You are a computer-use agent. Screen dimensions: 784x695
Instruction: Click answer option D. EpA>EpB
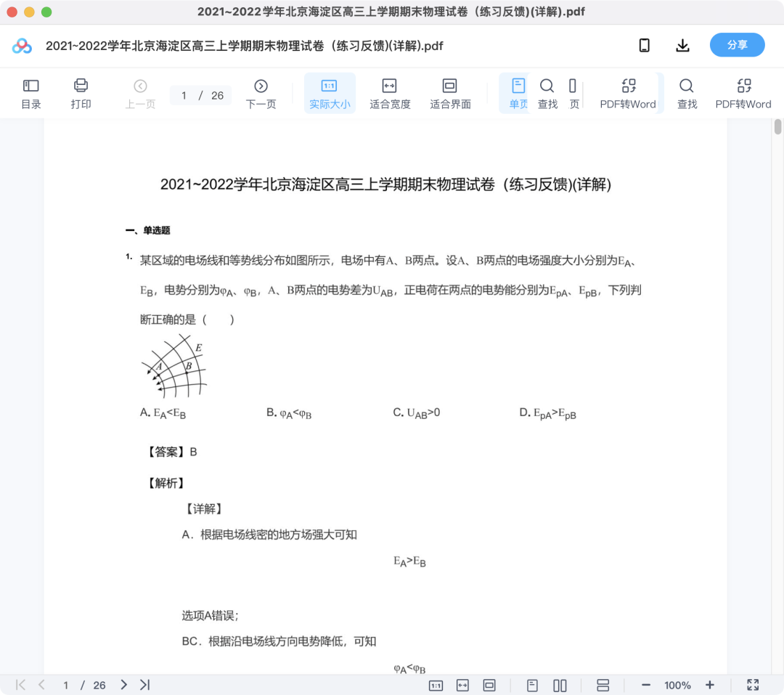548,413
